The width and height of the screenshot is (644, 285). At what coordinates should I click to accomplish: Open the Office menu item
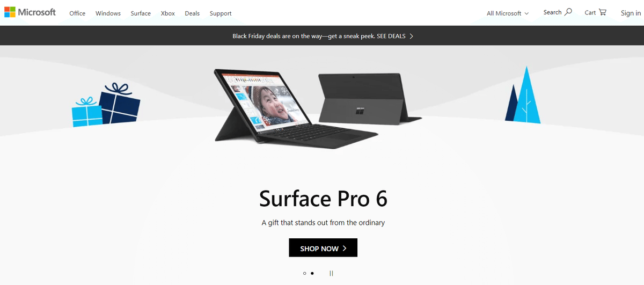[x=77, y=13]
